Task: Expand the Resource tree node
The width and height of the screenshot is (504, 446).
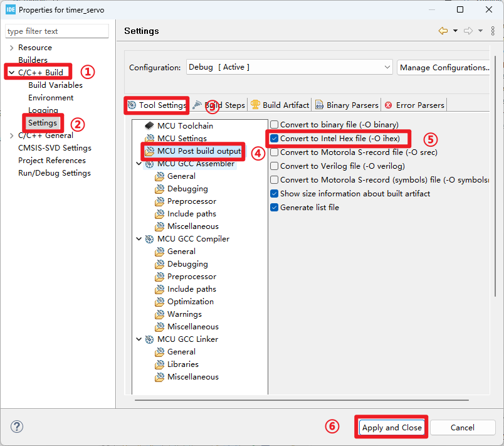Action: tap(11, 48)
